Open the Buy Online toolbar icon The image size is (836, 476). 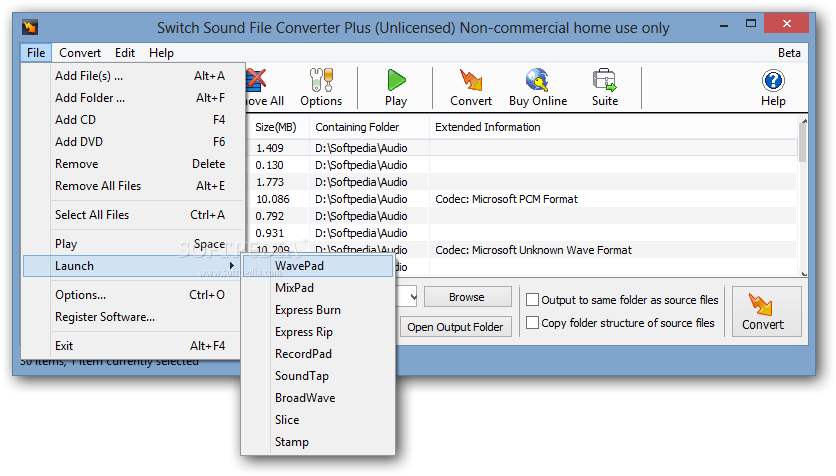click(x=537, y=80)
